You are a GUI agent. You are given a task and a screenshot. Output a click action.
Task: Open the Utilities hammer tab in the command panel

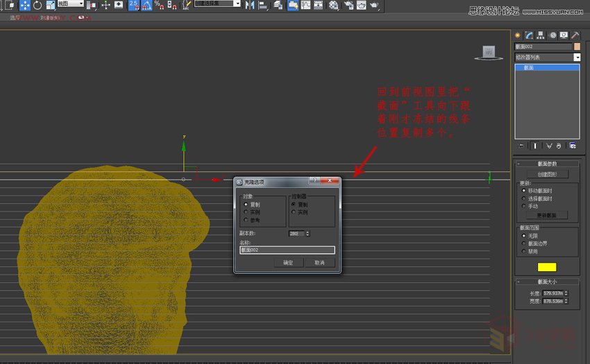coord(575,35)
